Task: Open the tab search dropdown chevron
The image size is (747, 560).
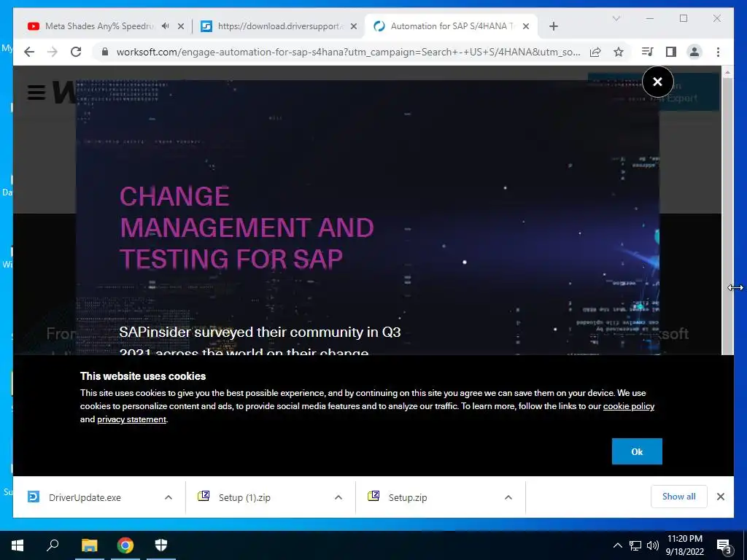Action: pos(616,18)
